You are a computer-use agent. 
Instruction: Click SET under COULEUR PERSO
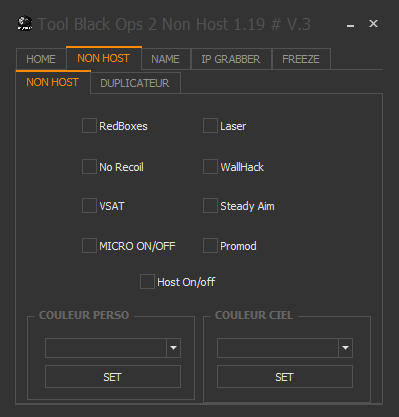click(x=113, y=377)
